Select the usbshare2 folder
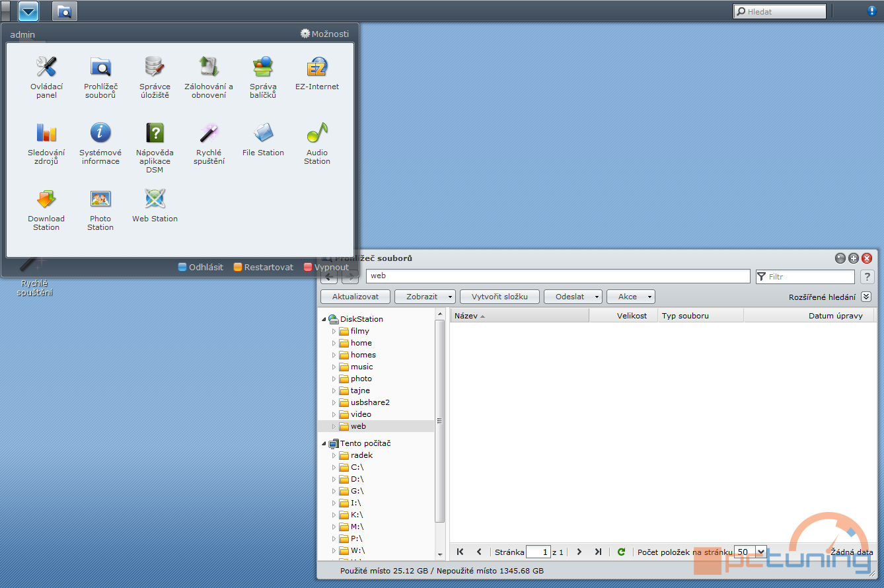 pyautogui.click(x=370, y=402)
